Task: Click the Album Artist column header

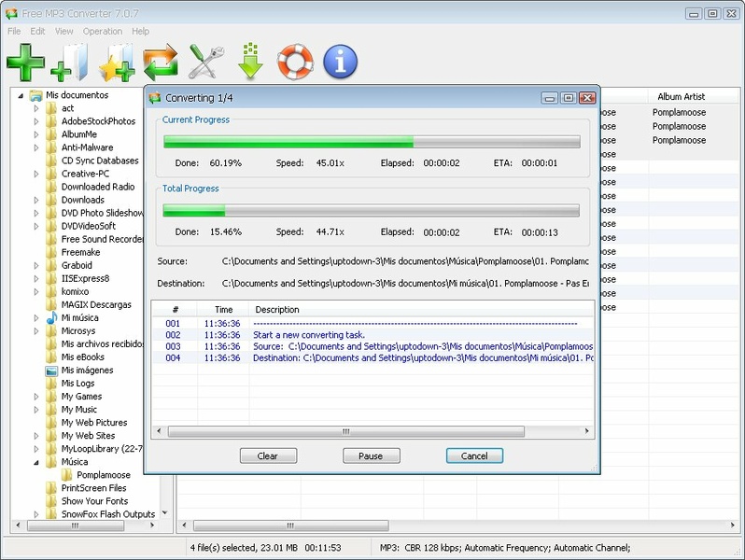Action: coord(681,96)
